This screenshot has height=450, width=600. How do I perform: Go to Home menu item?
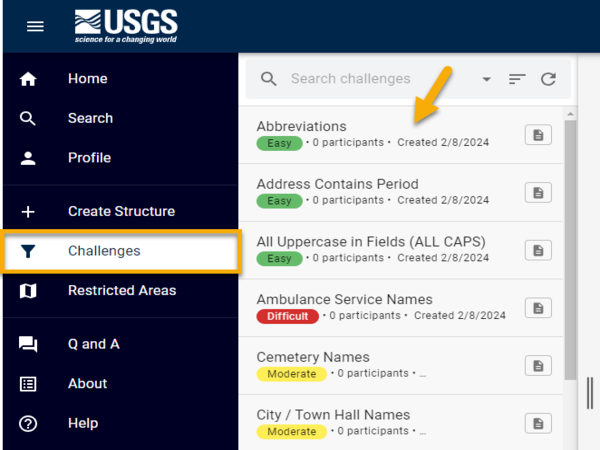click(x=121, y=79)
